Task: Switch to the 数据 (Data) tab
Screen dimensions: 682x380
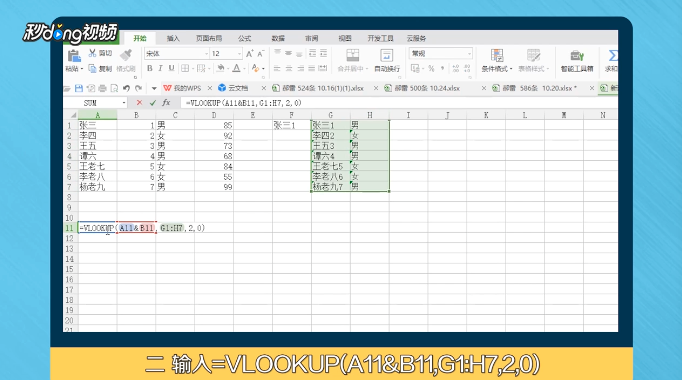Action: point(278,38)
